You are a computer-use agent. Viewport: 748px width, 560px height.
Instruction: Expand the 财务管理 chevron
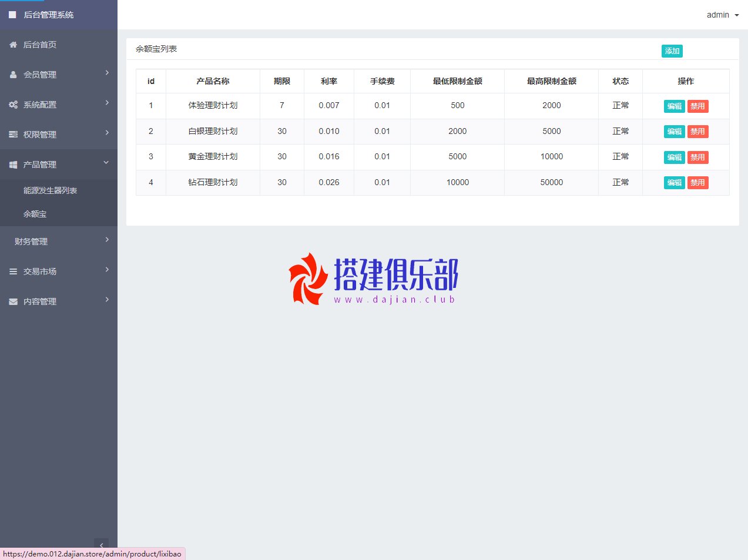pyautogui.click(x=107, y=240)
